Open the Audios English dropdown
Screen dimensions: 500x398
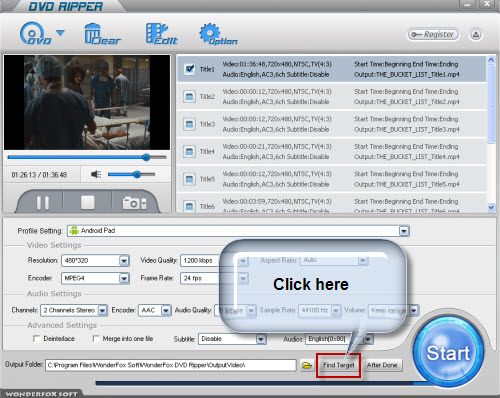point(368,340)
